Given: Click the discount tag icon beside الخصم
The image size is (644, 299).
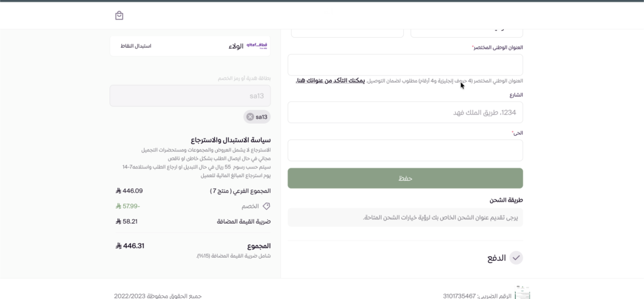Looking at the screenshot, I should pyautogui.click(x=266, y=206).
